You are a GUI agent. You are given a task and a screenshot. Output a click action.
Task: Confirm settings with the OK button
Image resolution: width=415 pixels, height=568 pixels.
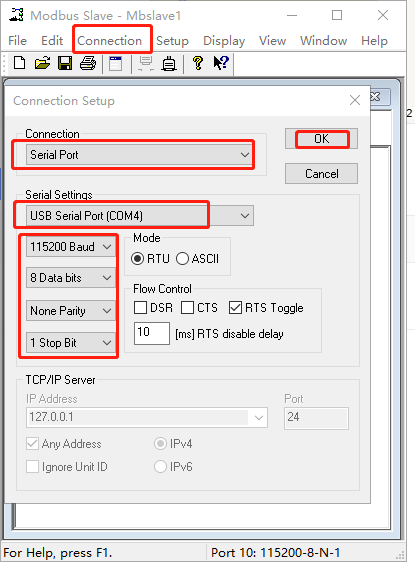point(321,138)
